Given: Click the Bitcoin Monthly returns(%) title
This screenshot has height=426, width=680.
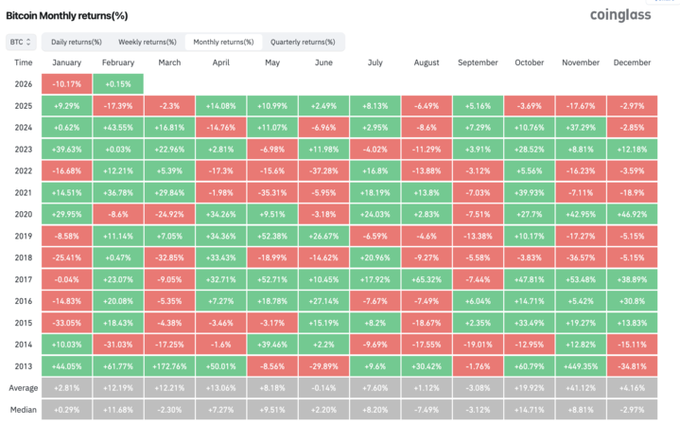Looking at the screenshot, I should pyautogui.click(x=67, y=14).
